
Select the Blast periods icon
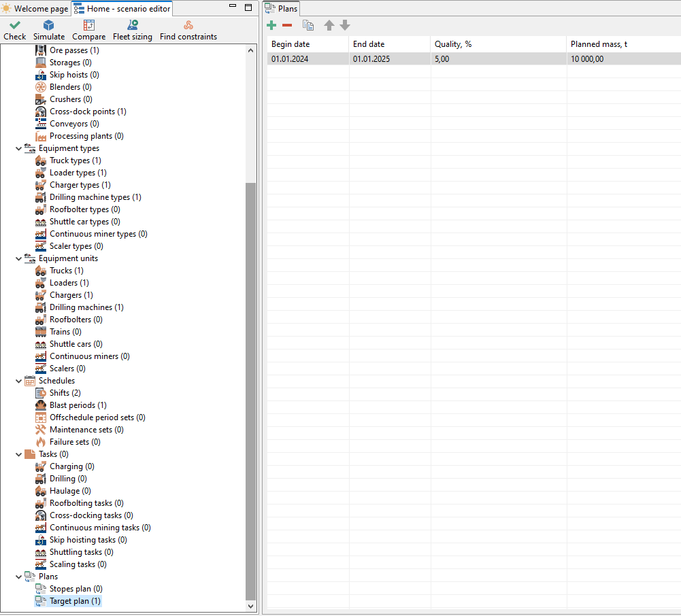(x=41, y=405)
